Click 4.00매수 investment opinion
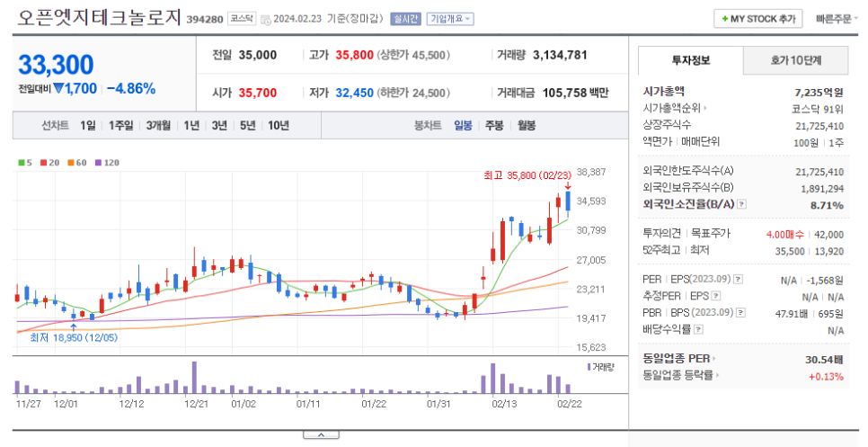868x447 pixels. [x=785, y=235]
